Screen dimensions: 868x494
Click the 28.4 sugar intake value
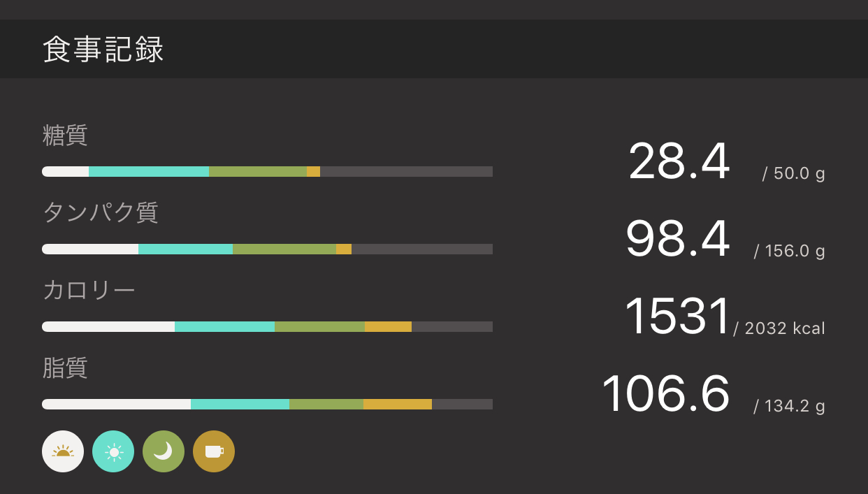(679, 162)
